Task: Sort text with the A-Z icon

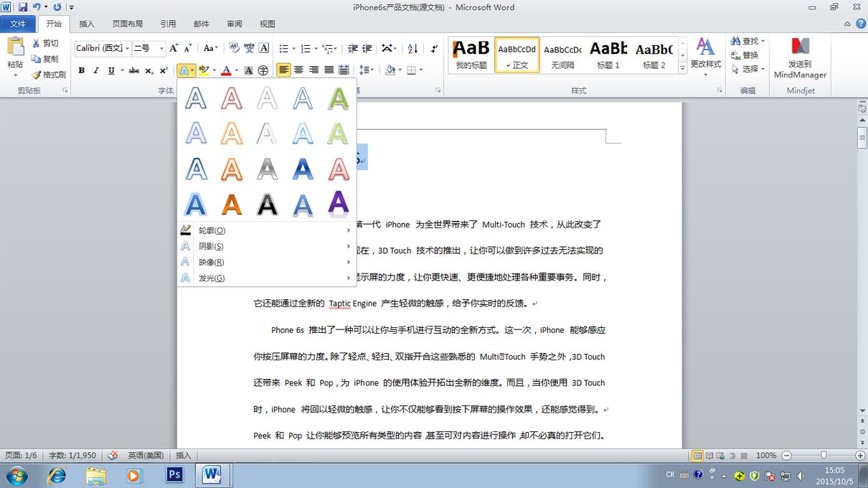Action: click(412, 48)
